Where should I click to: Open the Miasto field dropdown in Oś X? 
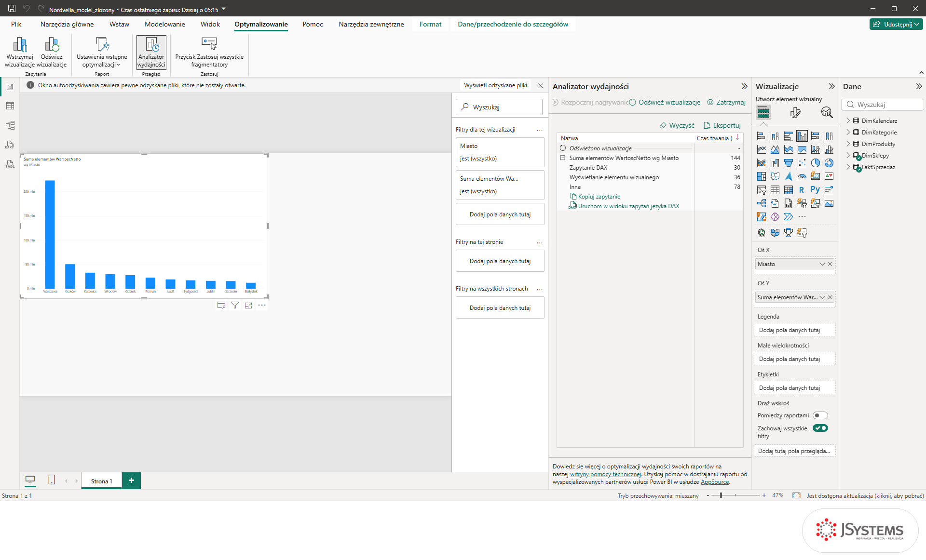pos(822,264)
